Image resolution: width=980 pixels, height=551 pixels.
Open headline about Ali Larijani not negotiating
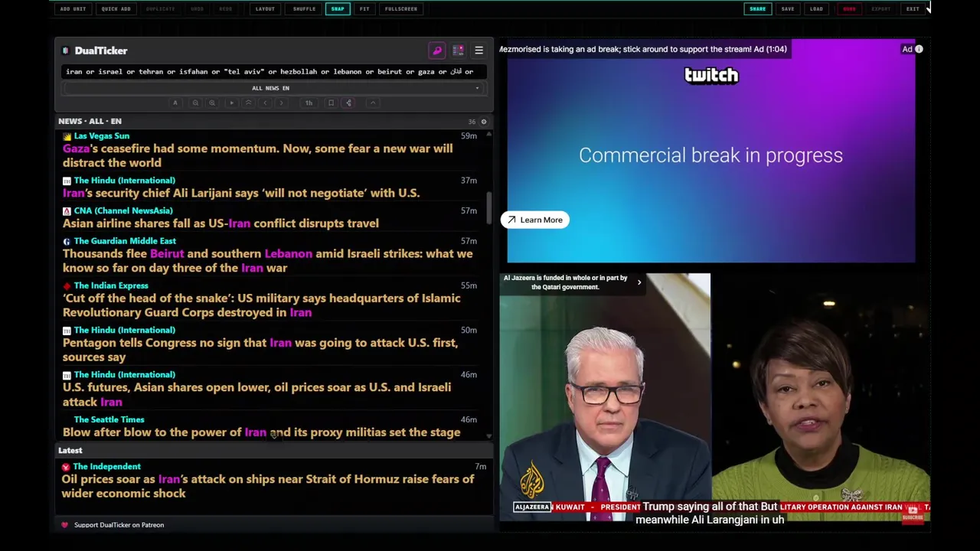241,193
